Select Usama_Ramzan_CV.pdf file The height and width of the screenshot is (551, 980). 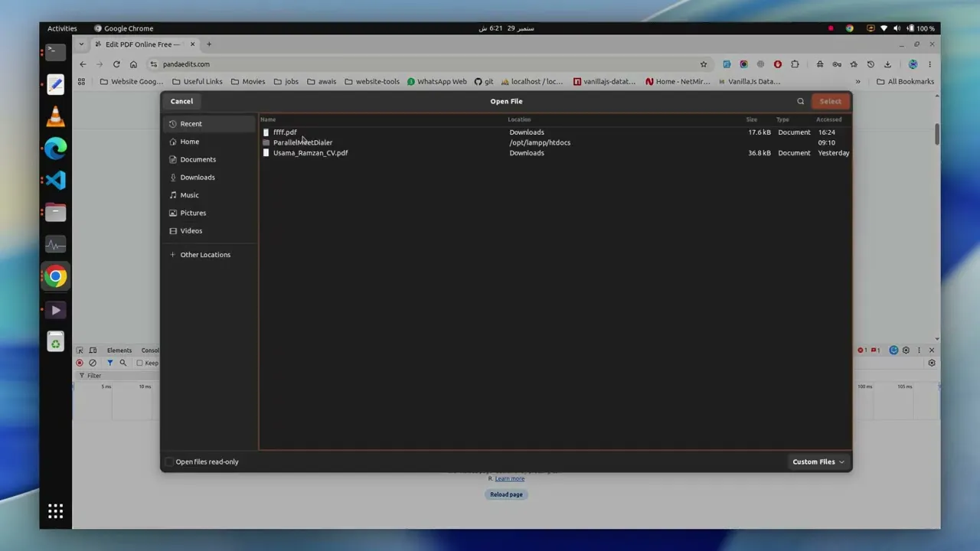(x=555, y=153)
